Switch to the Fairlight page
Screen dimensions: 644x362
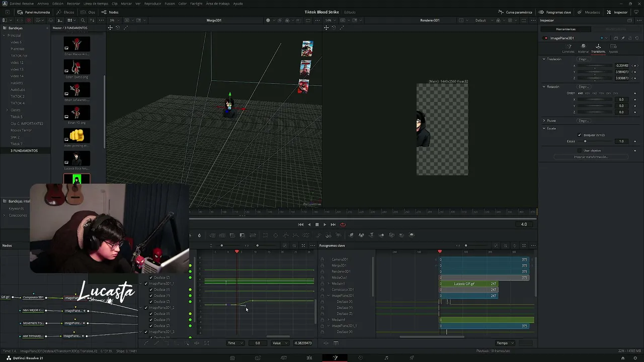[386, 358]
